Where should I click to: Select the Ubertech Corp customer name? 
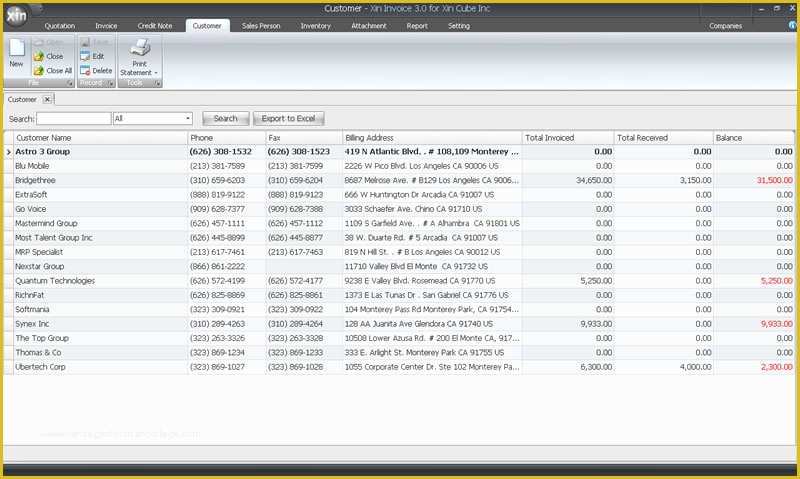(x=40, y=367)
